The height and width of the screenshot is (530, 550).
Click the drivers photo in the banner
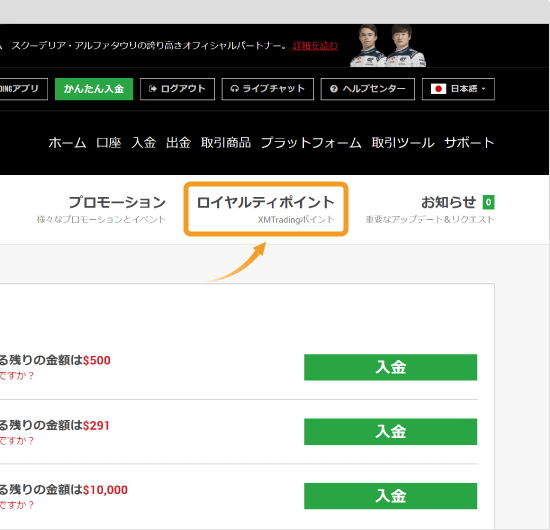click(388, 45)
